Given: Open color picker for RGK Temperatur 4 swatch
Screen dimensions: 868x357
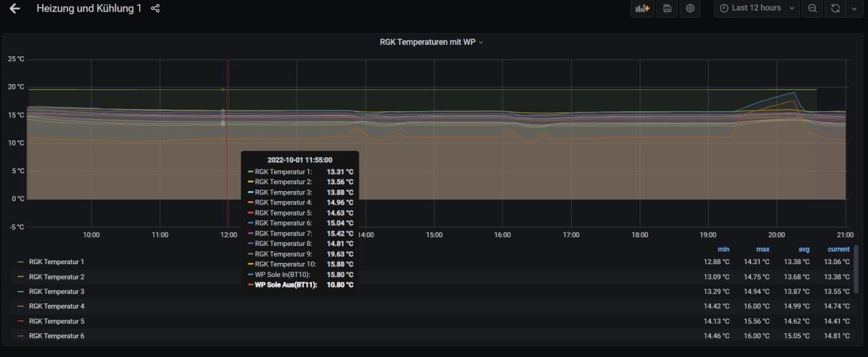Looking at the screenshot, I should (20, 306).
